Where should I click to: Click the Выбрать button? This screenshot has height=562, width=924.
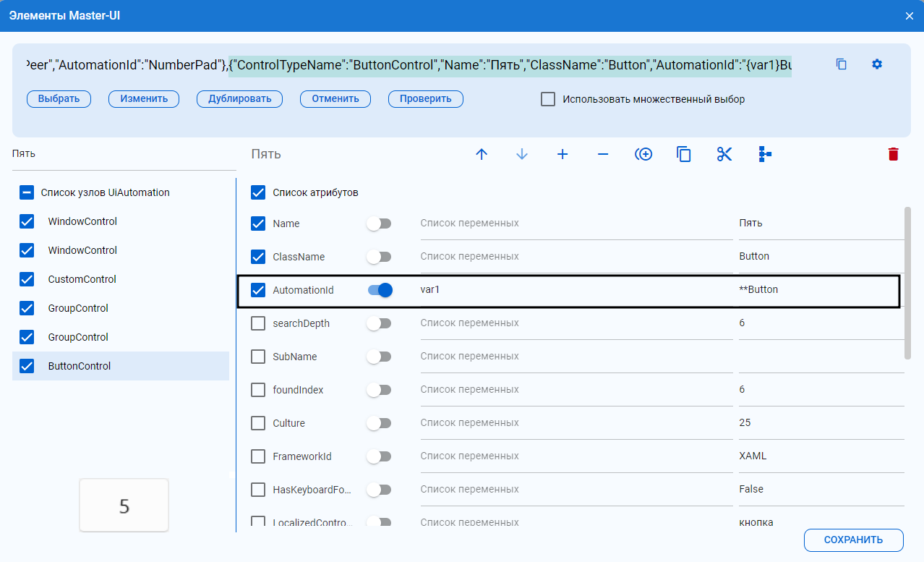(x=59, y=99)
